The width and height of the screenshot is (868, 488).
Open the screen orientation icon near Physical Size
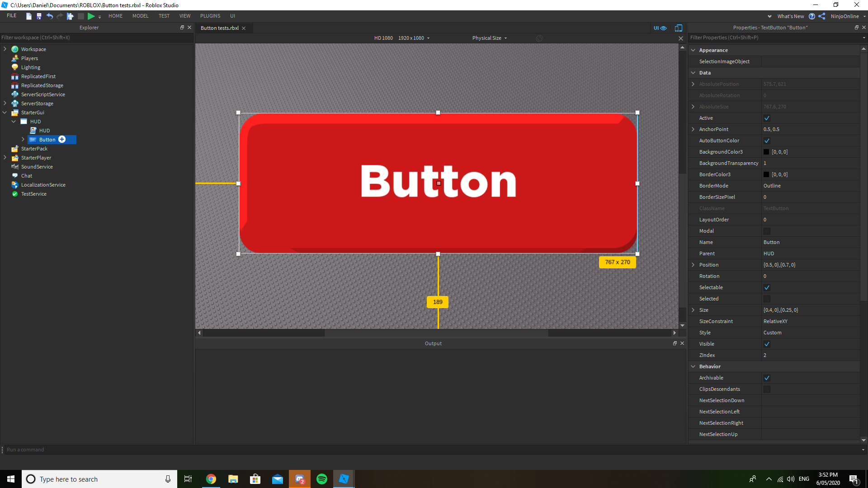click(539, 38)
